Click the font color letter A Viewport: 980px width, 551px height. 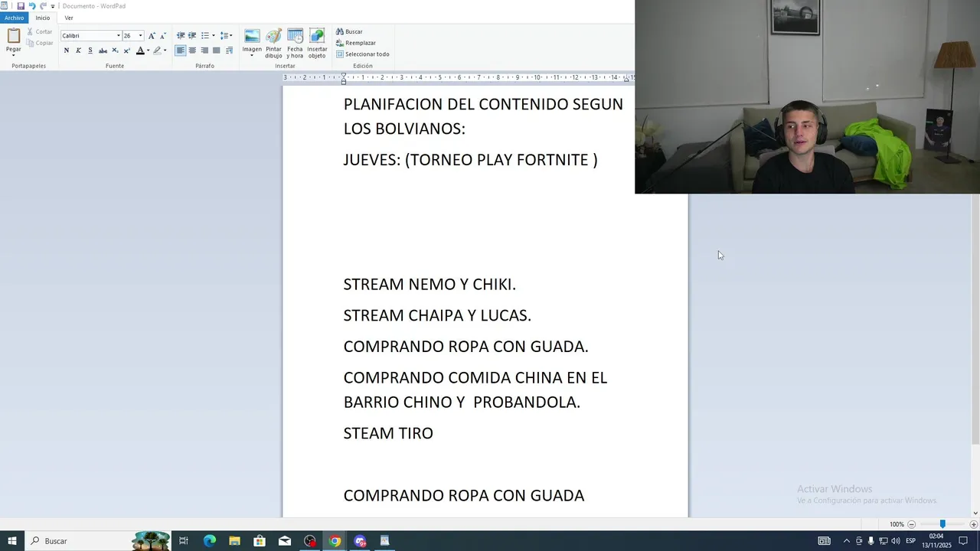pos(140,51)
